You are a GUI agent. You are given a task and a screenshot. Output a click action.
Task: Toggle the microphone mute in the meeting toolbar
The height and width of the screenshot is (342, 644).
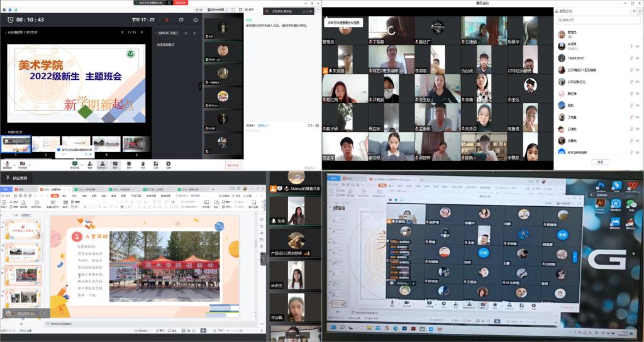pyautogui.click(x=8, y=164)
